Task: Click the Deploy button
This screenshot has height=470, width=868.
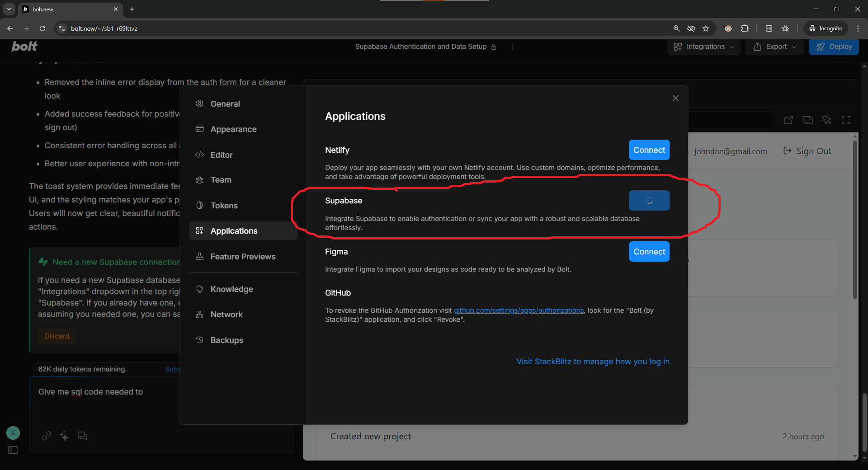Action: coord(834,47)
